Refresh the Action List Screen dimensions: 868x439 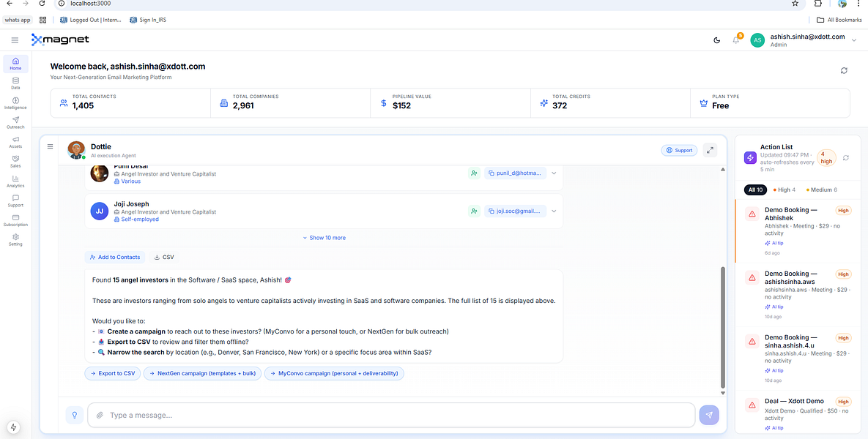(846, 158)
